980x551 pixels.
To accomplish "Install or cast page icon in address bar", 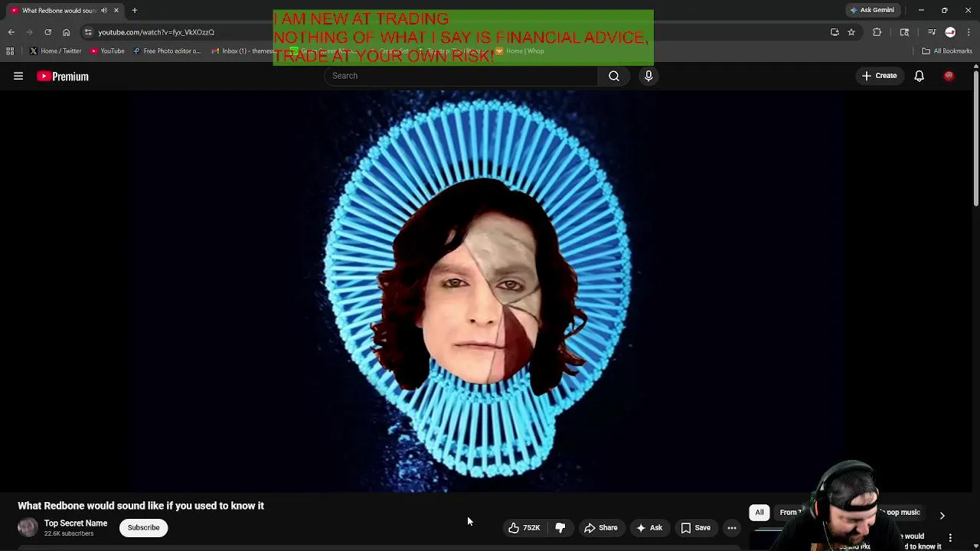I will 835,32.
